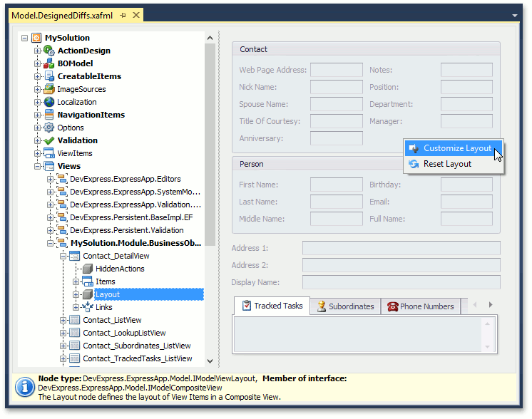Click the ActionDesign node icon
Screen dimensions: 532x419
tap(49, 51)
